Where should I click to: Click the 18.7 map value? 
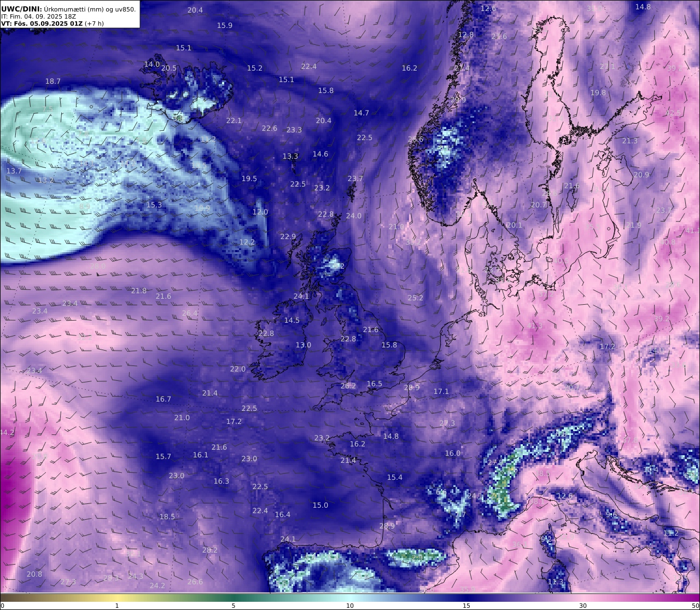pos(53,82)
